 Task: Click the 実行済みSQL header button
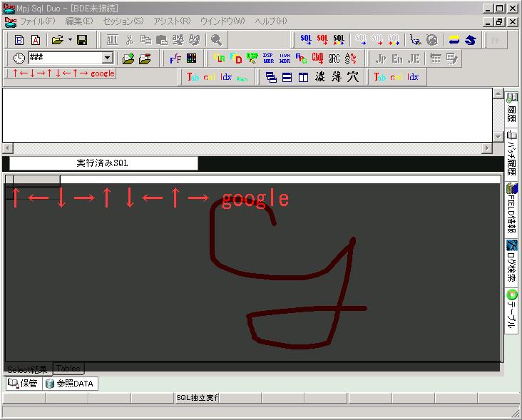point(103,163)
